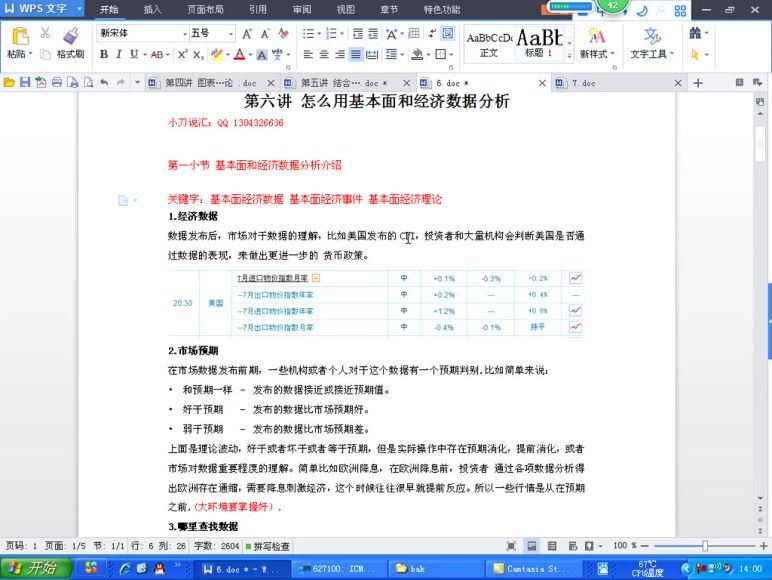Screen dimensions: 772x580
Task: Open the 引用 ribbon tab
Action: [257, 9]
